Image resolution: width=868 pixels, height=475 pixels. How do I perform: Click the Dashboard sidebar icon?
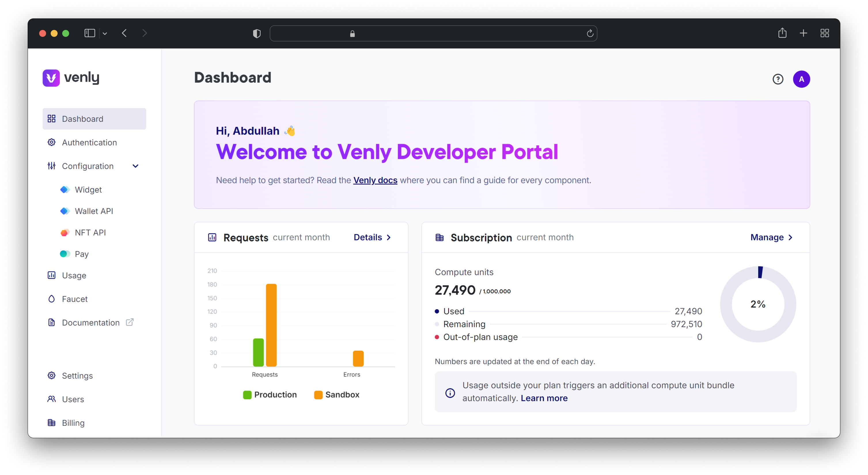tap(52, 119)
